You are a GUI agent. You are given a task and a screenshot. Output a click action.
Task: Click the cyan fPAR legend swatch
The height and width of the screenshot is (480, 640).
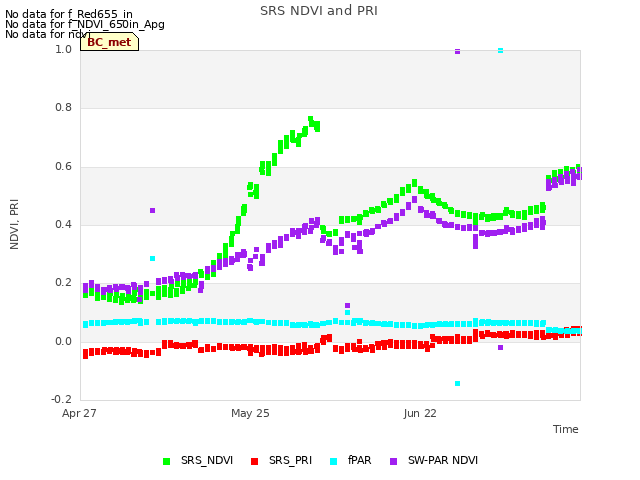point(333,462)
